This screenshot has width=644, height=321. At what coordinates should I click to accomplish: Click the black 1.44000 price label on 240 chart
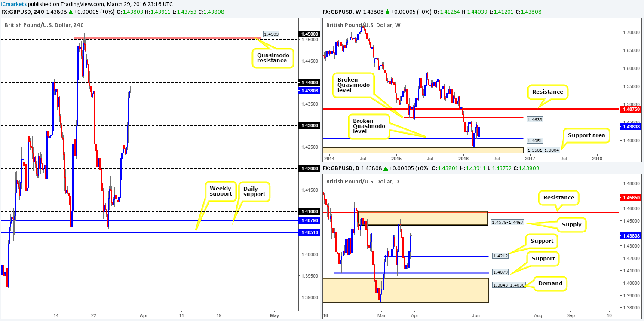310,83
